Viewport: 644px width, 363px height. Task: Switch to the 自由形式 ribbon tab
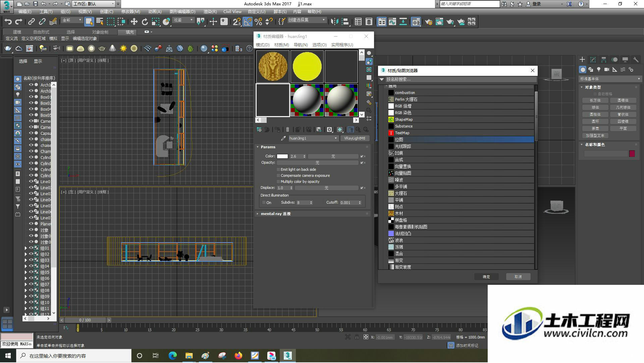click(41, 32)
